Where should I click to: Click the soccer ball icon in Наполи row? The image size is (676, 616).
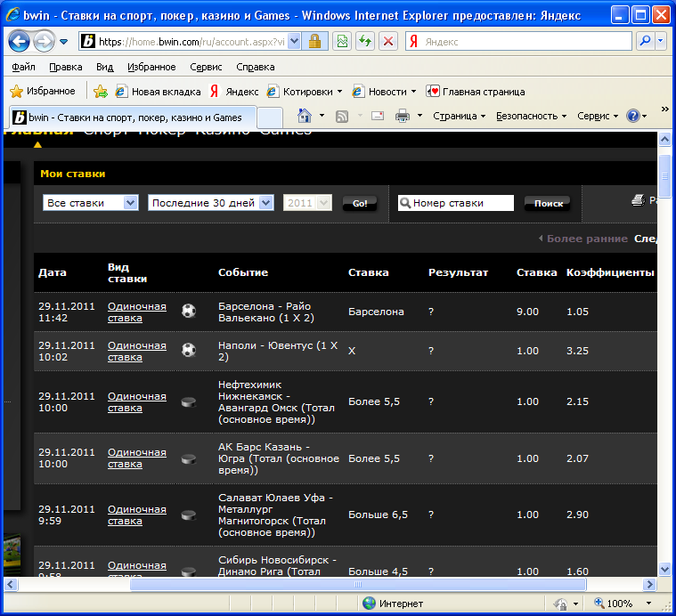pos(189,350)
